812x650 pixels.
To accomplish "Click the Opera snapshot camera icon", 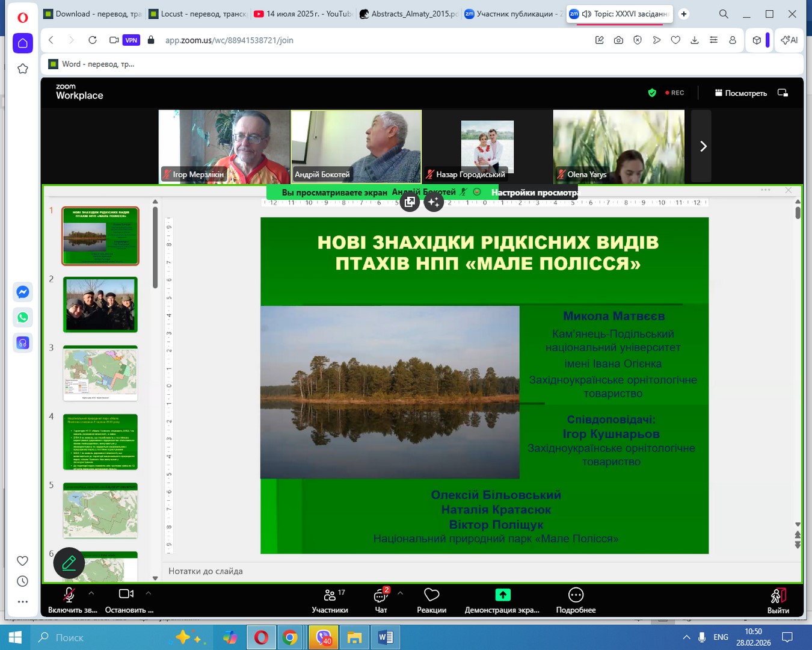I will tap(618, 40).
